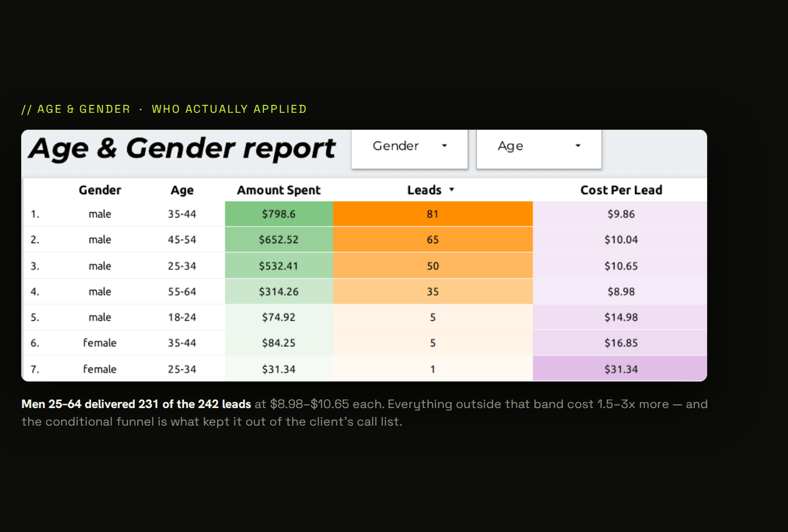Click 'female' in the $84.25 row
This screenshot has width=788, height=532.
100,343
